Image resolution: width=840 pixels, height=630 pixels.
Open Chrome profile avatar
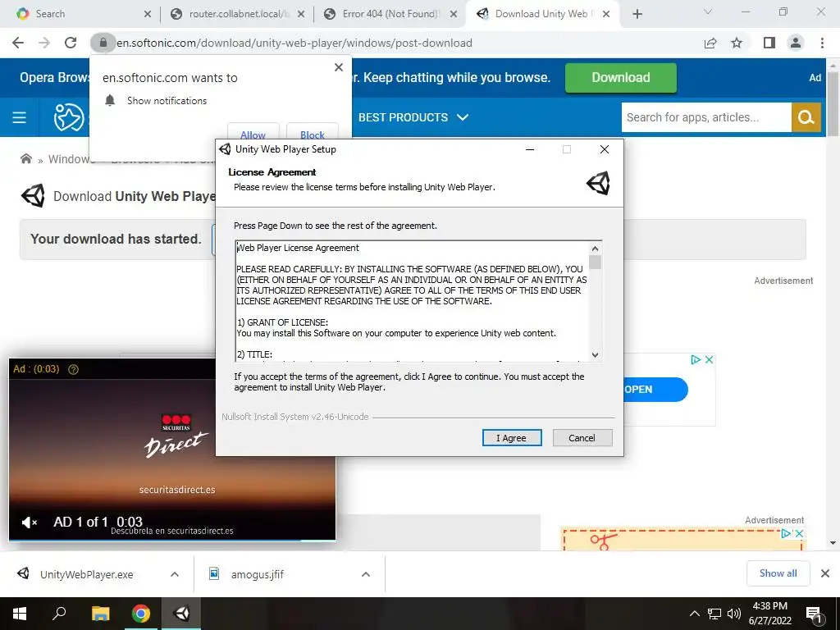point(796,43)
